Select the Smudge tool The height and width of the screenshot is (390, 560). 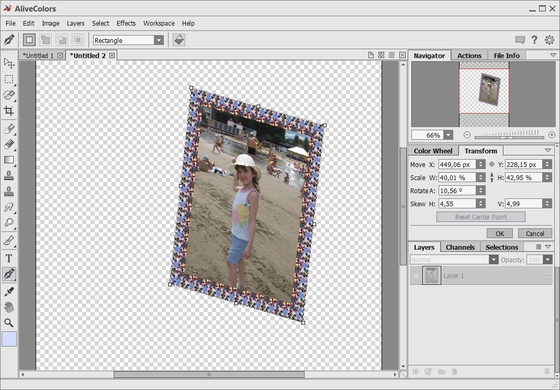(9, 207)
